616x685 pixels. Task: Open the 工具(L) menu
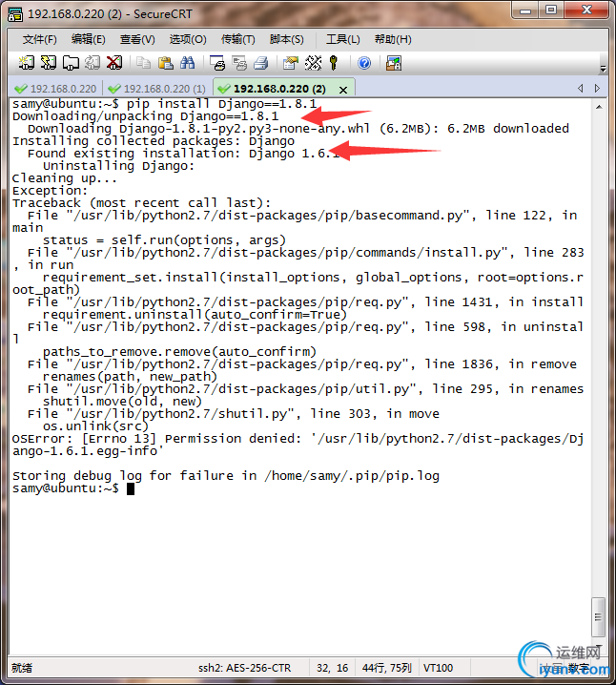pyautogui.click(x=342, y=39)
